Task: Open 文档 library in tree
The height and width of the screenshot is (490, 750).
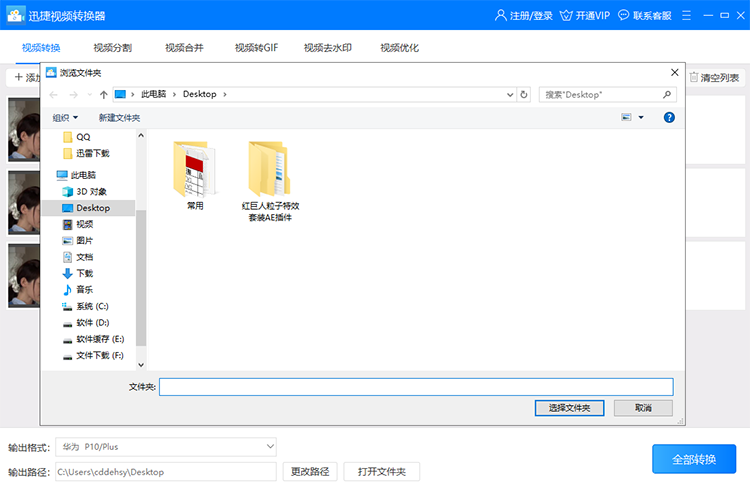Action: 78,257
